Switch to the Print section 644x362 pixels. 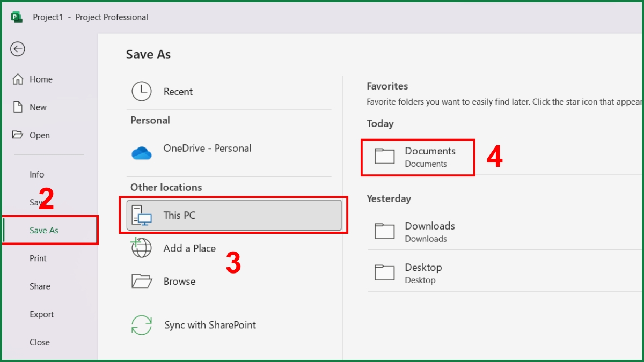(x=38, y=258)
